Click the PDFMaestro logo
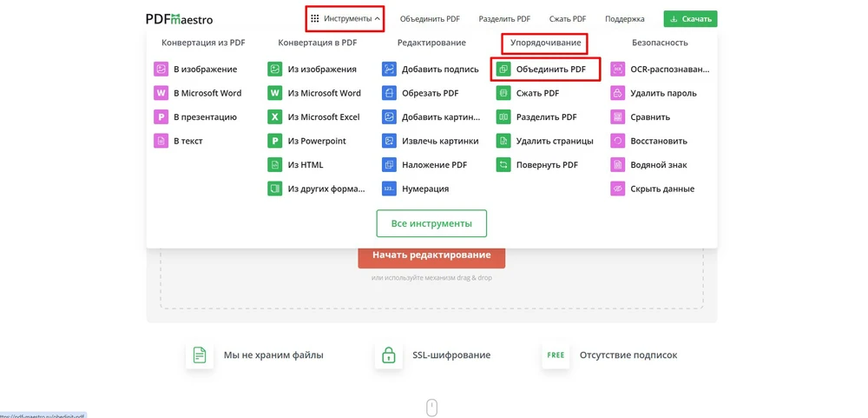The width and height of the screenshot is (868, 418). [x=179, y=19]
